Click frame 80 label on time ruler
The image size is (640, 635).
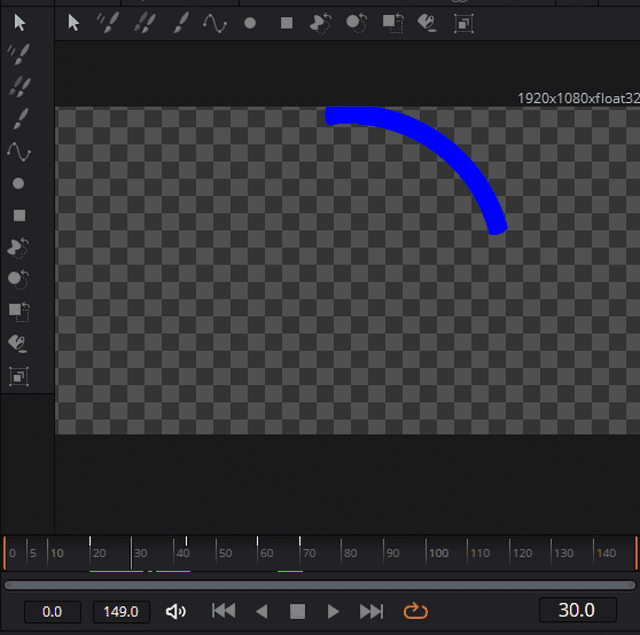350,553
